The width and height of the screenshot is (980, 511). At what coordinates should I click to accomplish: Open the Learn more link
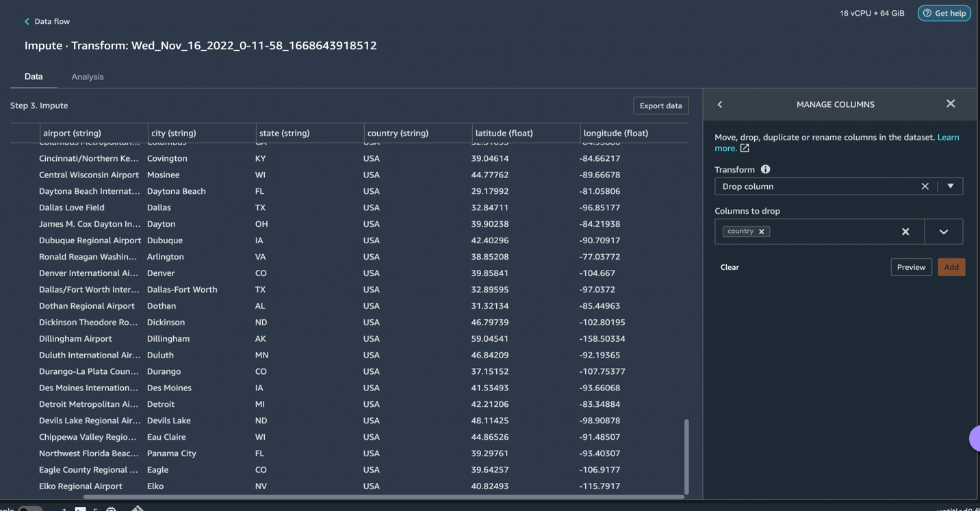pyautogui.click(x=948, y=138)
